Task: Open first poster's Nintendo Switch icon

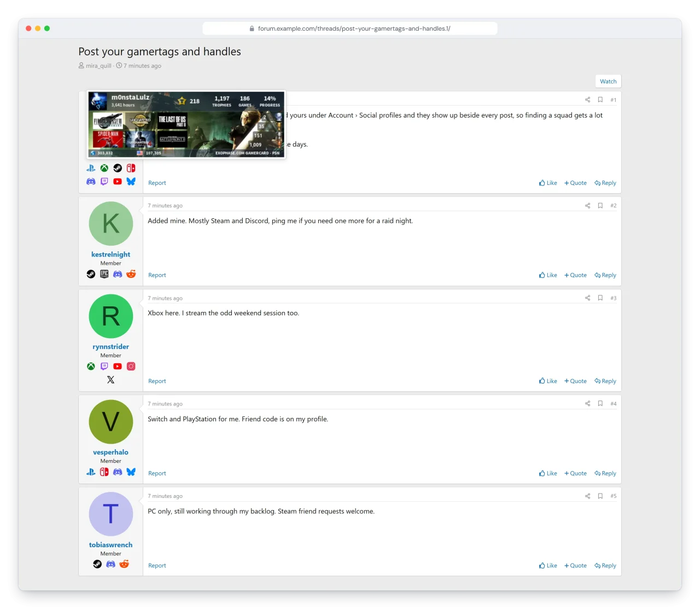Action: [x=131, y=168]
